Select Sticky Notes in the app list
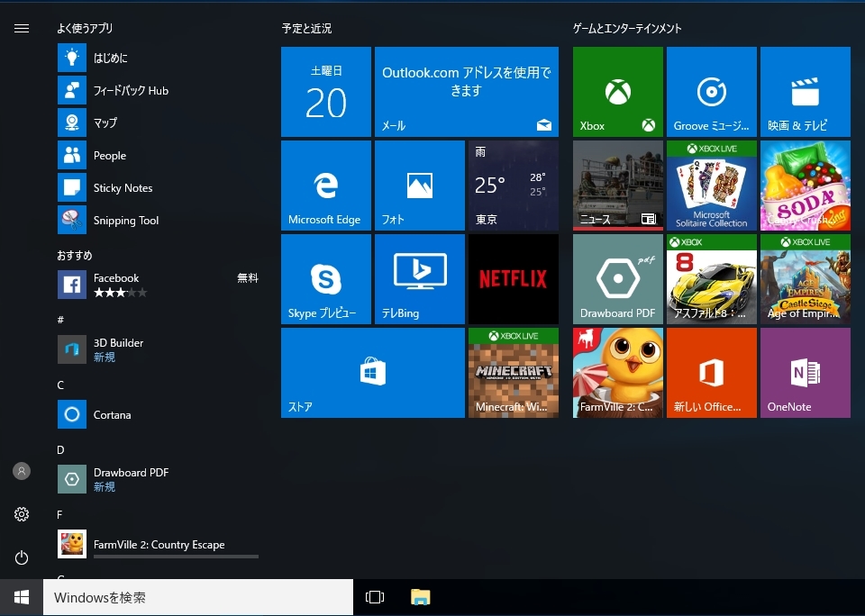865x616 pixels. point(123,188)
